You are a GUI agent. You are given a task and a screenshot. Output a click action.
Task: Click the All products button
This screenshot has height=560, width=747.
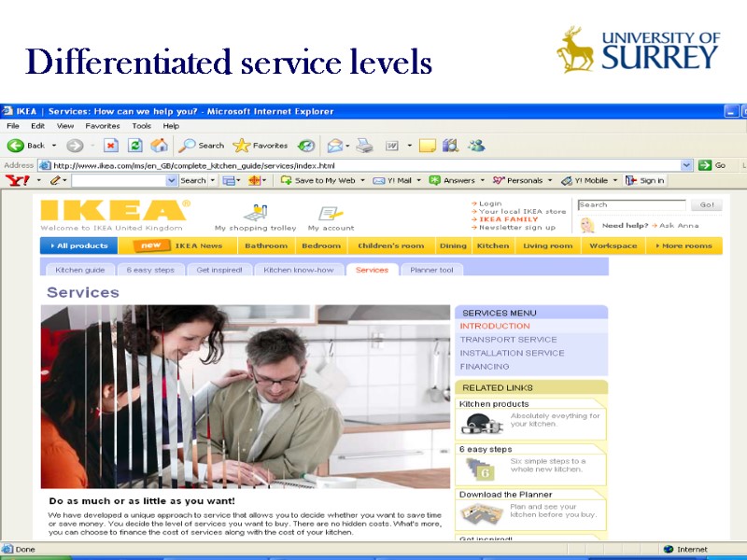[79, 245]
